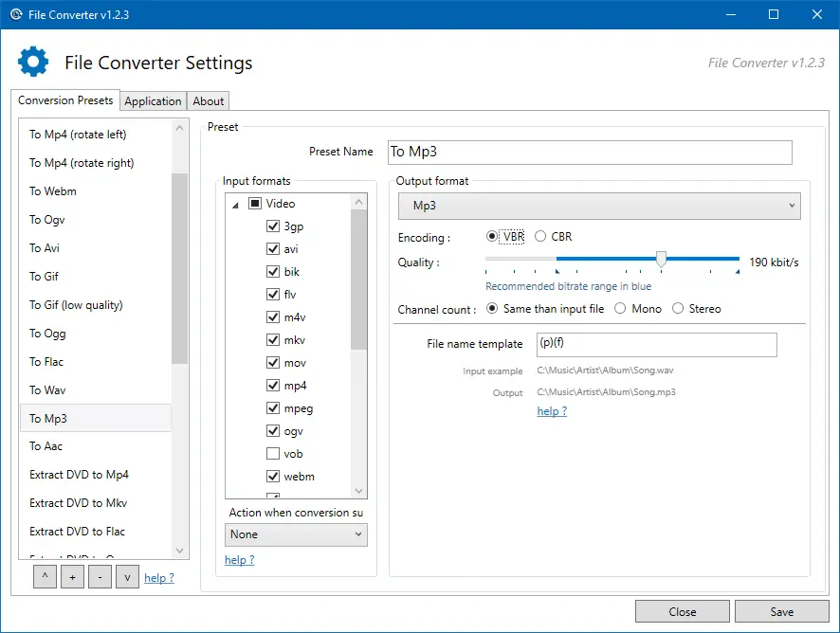Move the To Mp3 preset down
This screenshot has height=633, width=840.
coord(127,576)
